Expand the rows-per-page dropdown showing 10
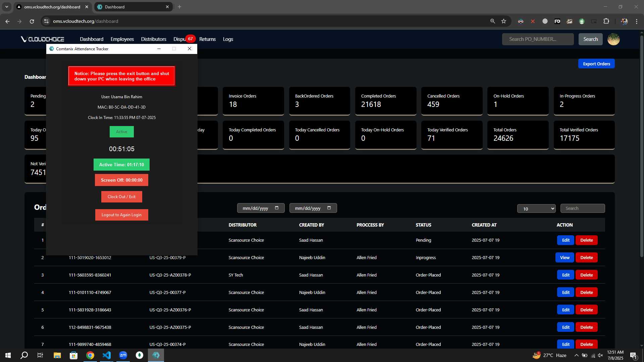The height and width of the screenshot is (362, 644). tap(536, 208)
